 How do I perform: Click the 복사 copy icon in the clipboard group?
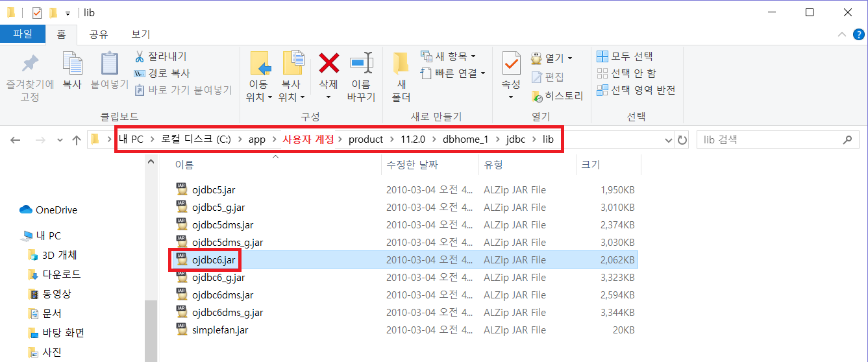71,64
